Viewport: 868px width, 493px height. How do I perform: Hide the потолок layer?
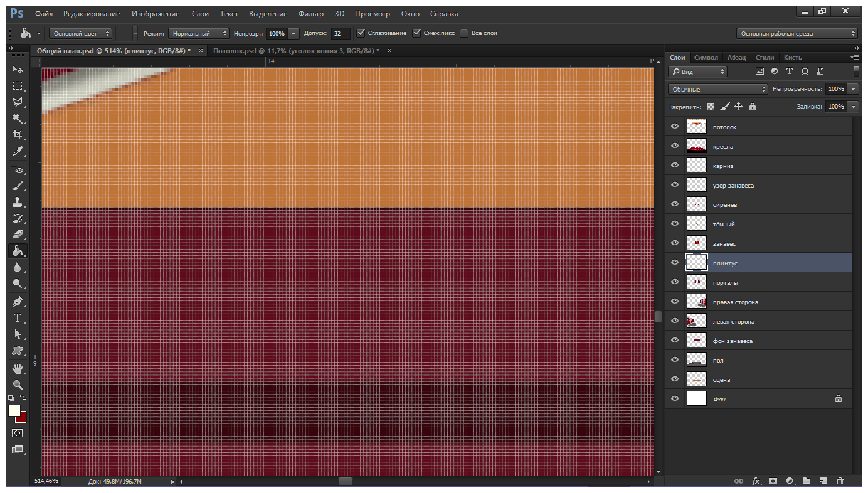(x=675, y=127)
